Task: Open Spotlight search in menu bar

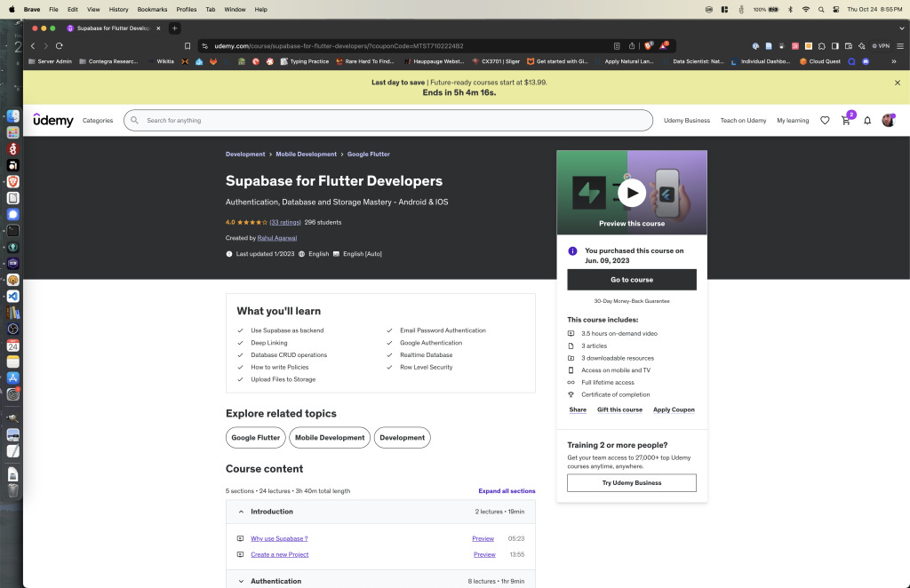Action: (x=820, y=9)
